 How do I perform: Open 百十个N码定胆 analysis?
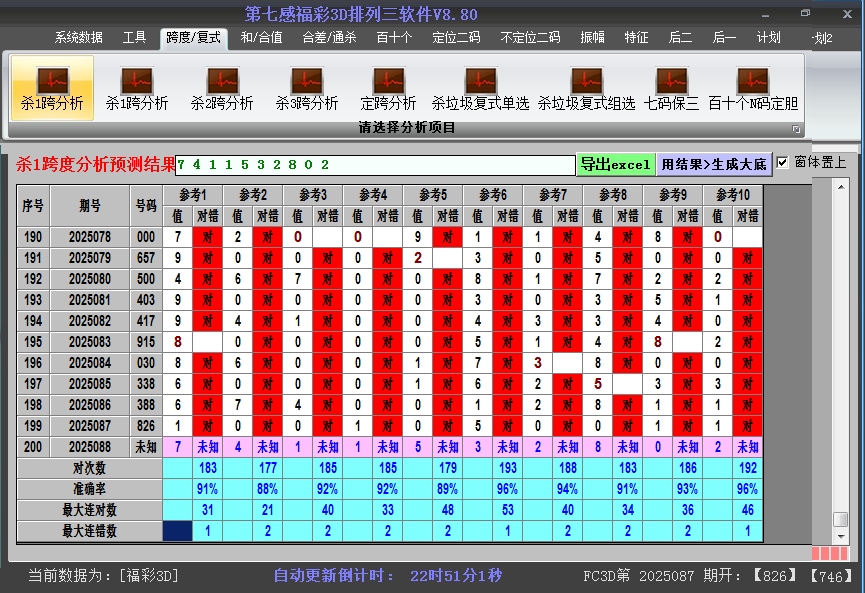[x=753, y=88]
